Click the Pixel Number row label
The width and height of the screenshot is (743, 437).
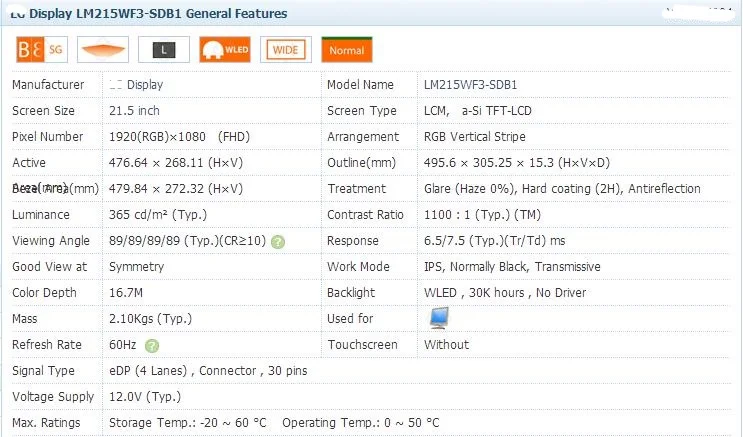click(47, 137)
